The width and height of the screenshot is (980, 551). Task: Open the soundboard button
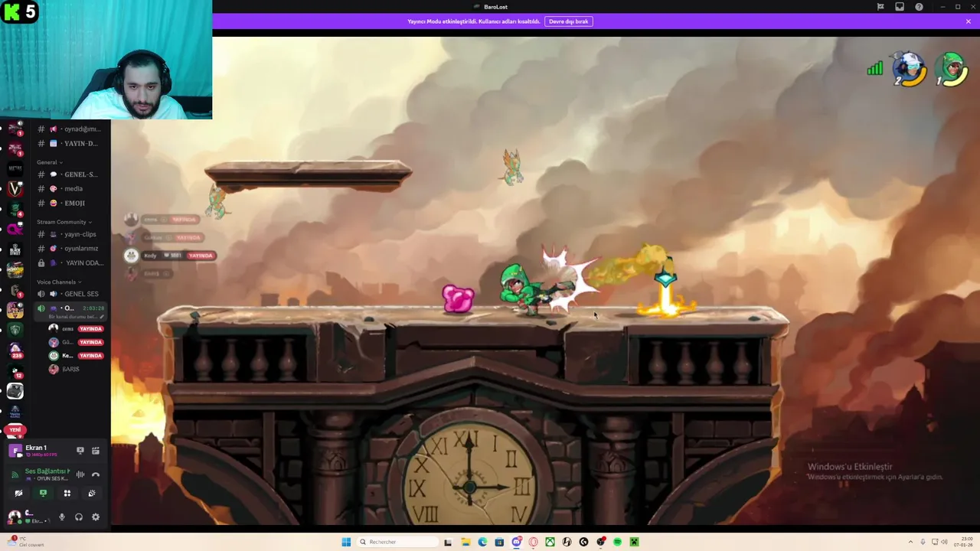(x=92, y=494)
